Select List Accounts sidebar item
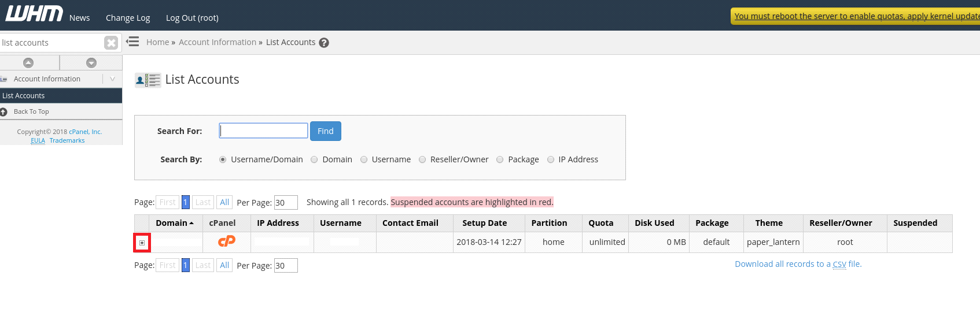Screen dimensions: 980x331 point(61,96)
